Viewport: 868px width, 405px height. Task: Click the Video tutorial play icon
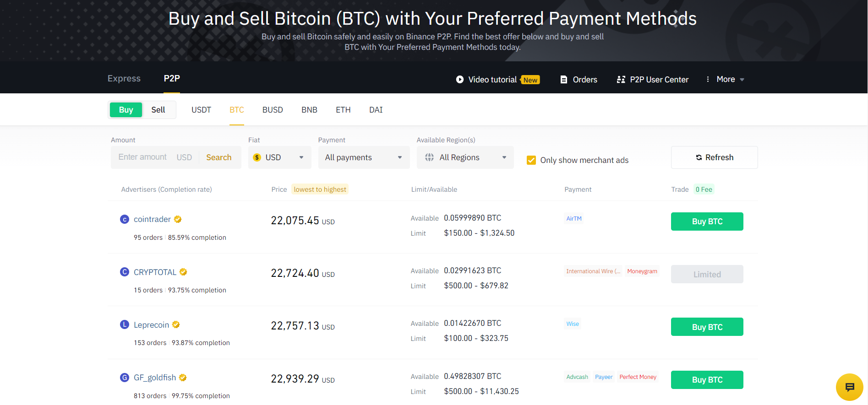pos(460,80)
